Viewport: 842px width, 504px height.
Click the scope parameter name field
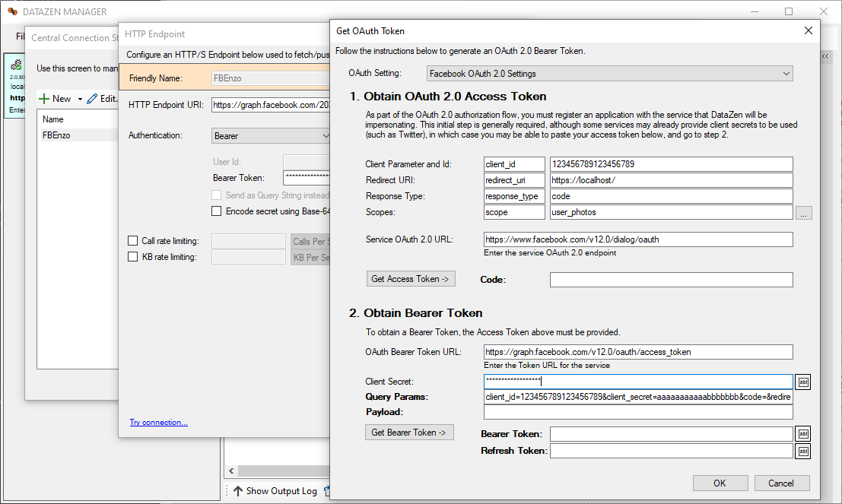point(514,213)
